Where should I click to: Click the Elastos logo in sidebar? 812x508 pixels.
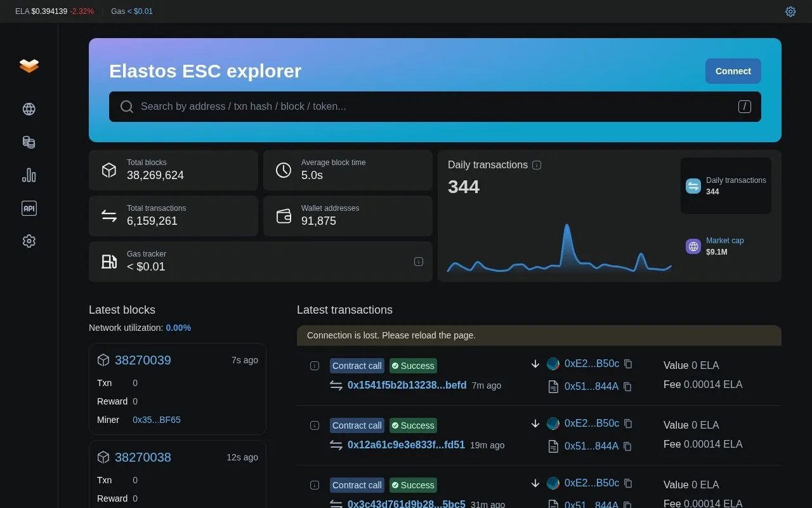[29, 65]
